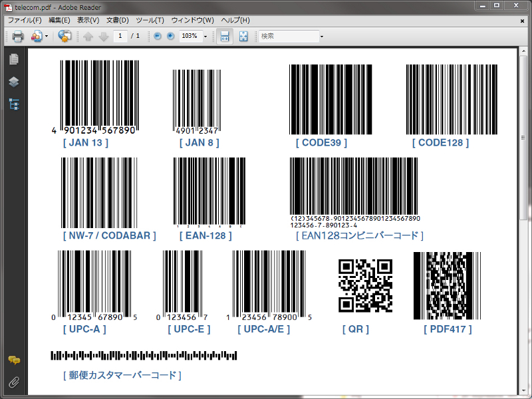532x399 pixels.
Task: Open the Model Tree panel in sidebar
Action: [x=14, y=104]
